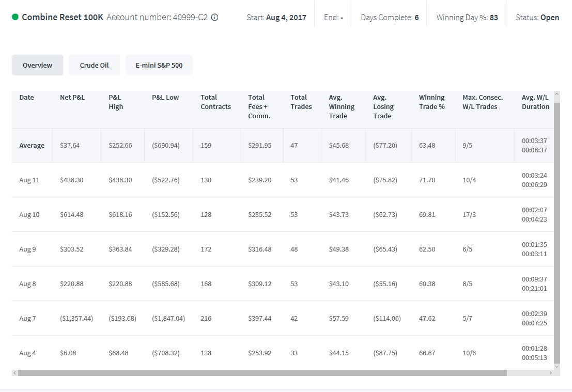Click the Date column header
This screenshot has width=572, height=392.
click(x=27, y=98)
